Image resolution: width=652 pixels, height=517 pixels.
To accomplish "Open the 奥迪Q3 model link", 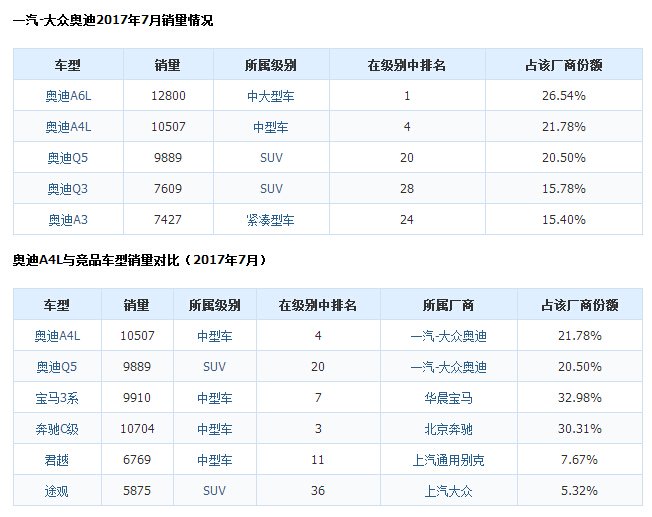I will pyautogui.click(x=68, y=189).
